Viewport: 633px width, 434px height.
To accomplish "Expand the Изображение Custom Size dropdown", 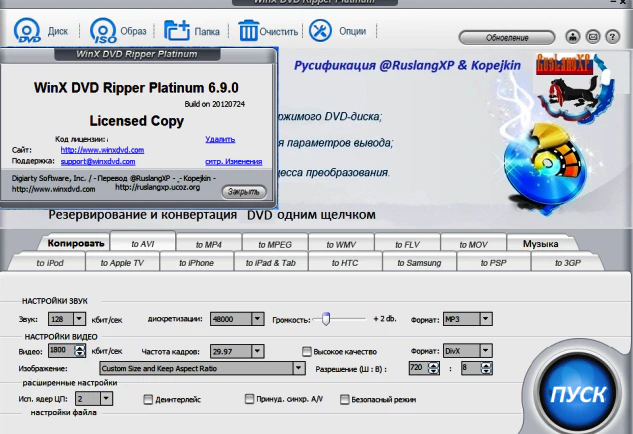I will point(298,368).
